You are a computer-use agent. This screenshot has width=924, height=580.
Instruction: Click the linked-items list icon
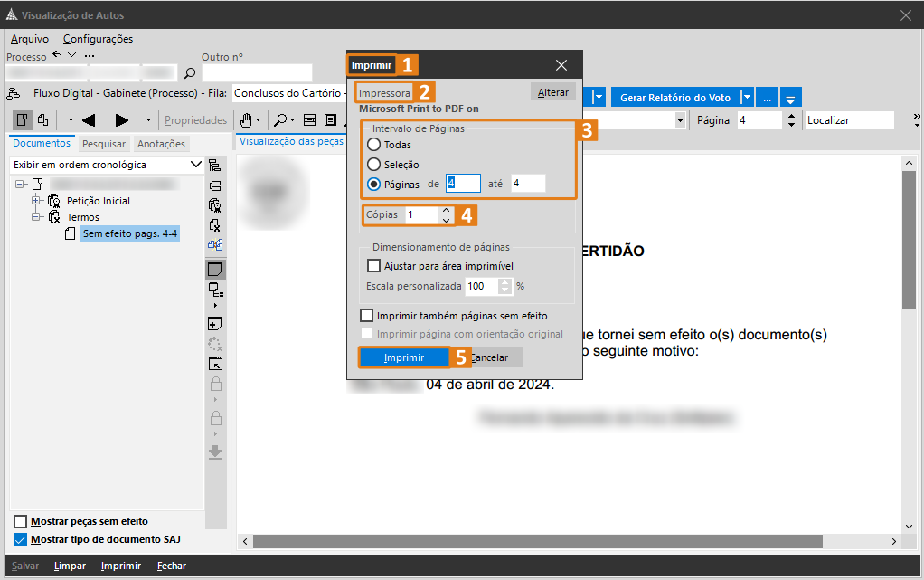pyautogui.click(x=216, y=290)
